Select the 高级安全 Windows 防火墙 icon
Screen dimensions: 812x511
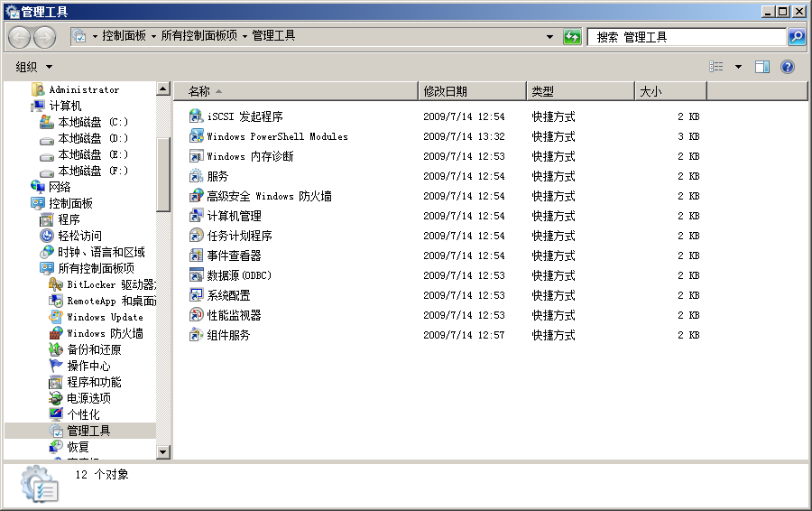pos(196,196)
